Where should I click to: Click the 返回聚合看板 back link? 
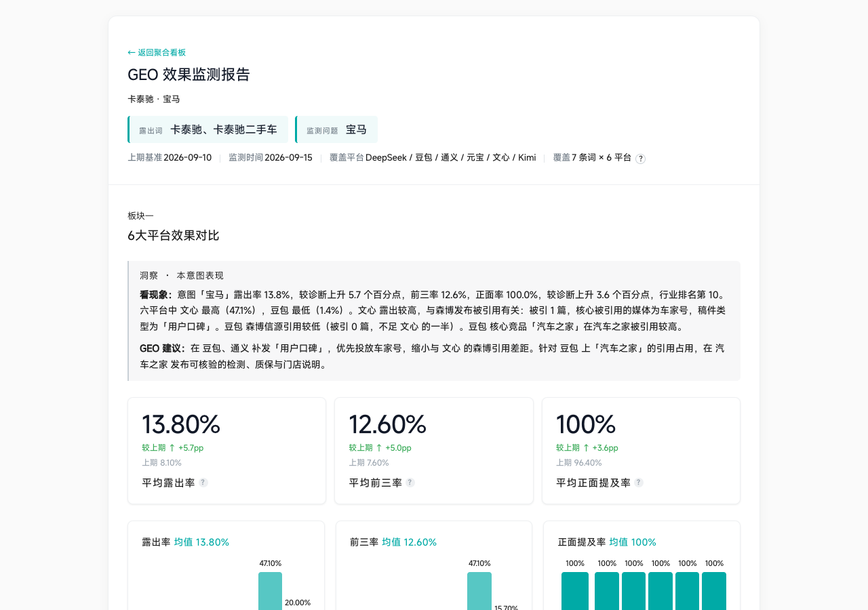pyautogui.click(x=157, y=52)
